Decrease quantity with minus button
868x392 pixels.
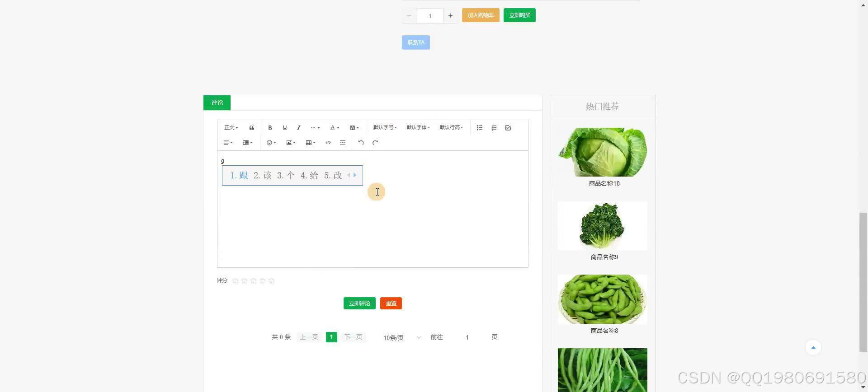click(x=409, y=16)
